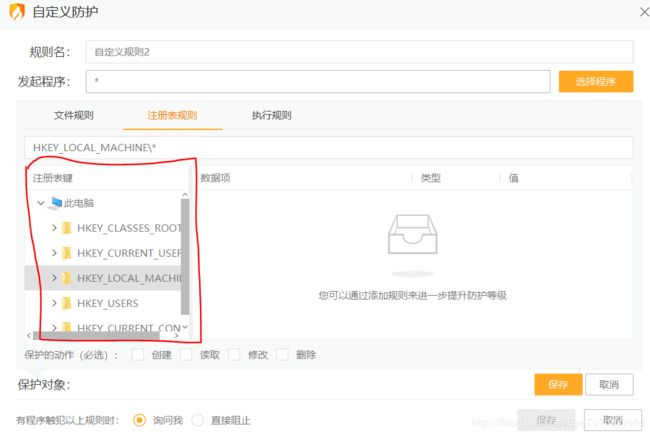Click the registry tree horizontal scrollbar
The height and width of the screenshot is (435, 650).
(96, 335)
